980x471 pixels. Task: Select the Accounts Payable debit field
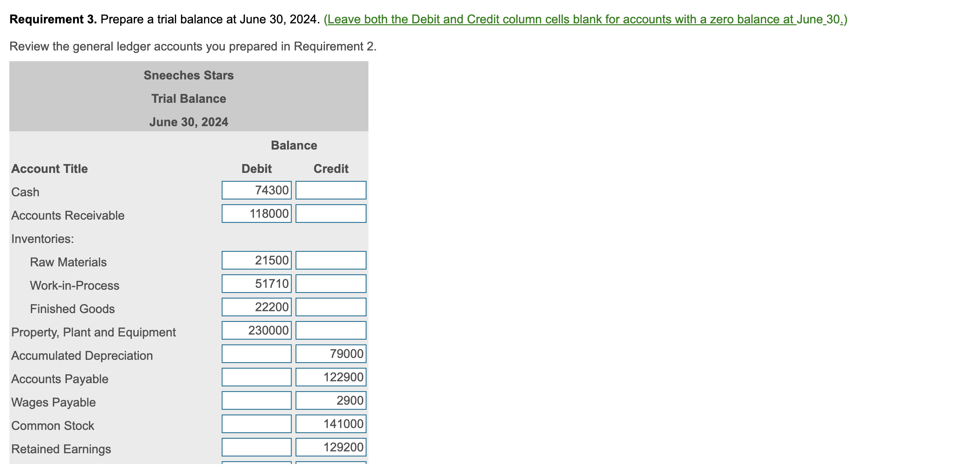click(x=257, y=377)
